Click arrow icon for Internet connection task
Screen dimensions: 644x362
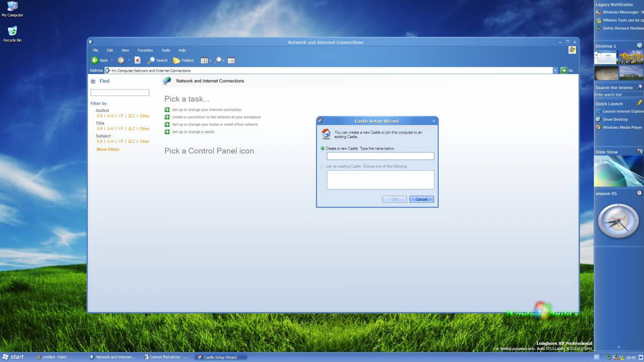(167, 110)
